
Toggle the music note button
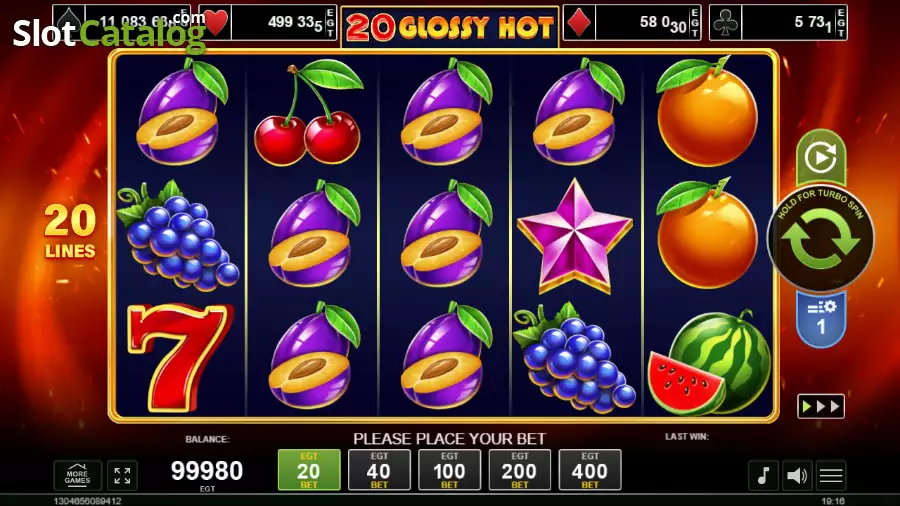pos(763,476)
